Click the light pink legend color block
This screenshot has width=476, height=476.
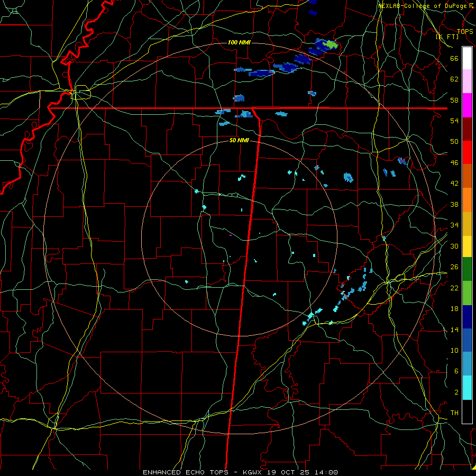click(467, 81)
